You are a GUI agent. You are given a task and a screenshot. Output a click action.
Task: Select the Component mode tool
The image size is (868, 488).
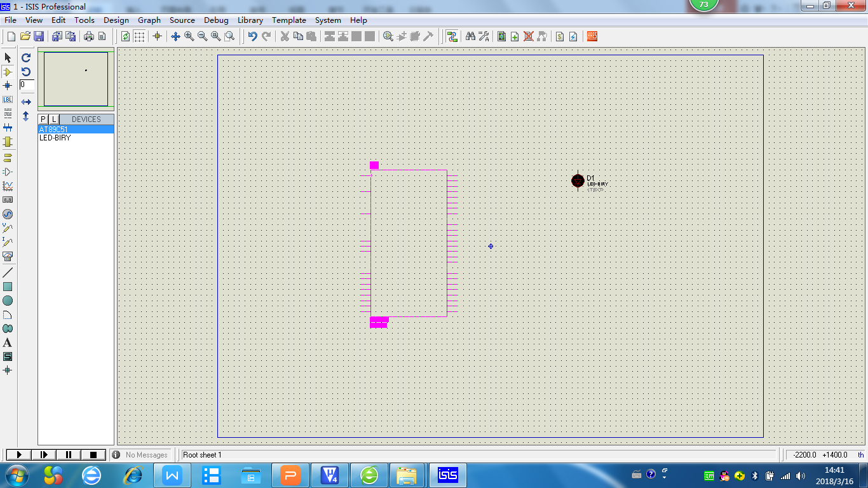(x=8, y=72)
